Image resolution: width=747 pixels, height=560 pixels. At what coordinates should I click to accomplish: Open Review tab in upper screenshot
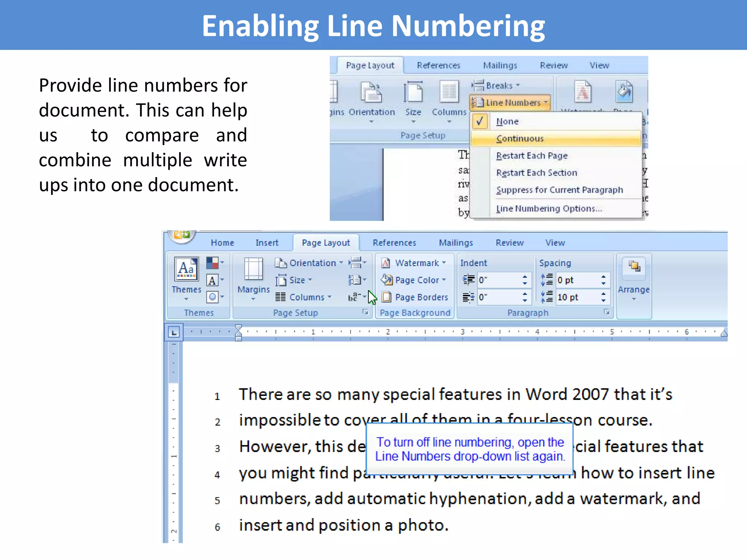click(x=554, y=65)
